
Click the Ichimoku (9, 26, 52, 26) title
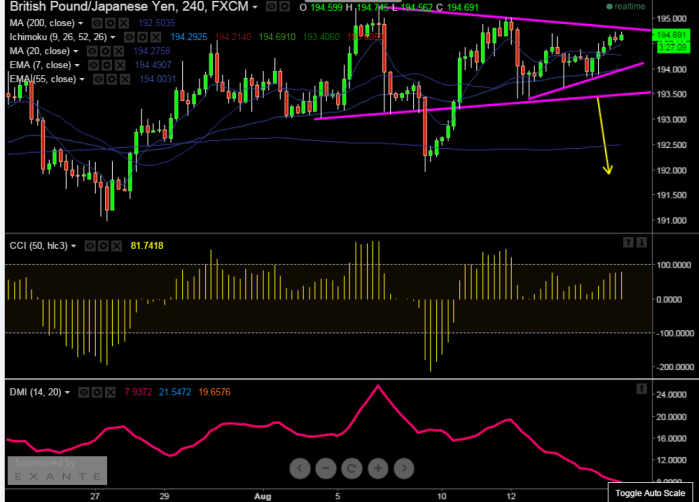pyautogui.click(x=58, y=37)
